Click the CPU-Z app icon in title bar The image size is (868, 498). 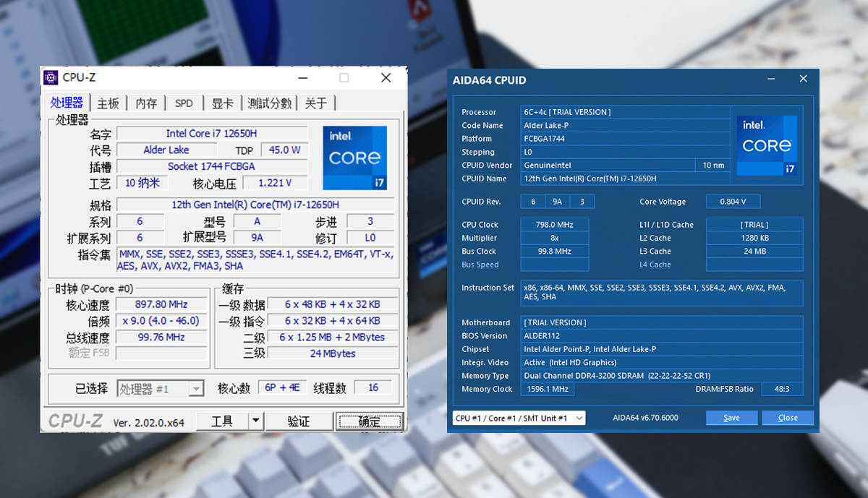coord(51,77)
